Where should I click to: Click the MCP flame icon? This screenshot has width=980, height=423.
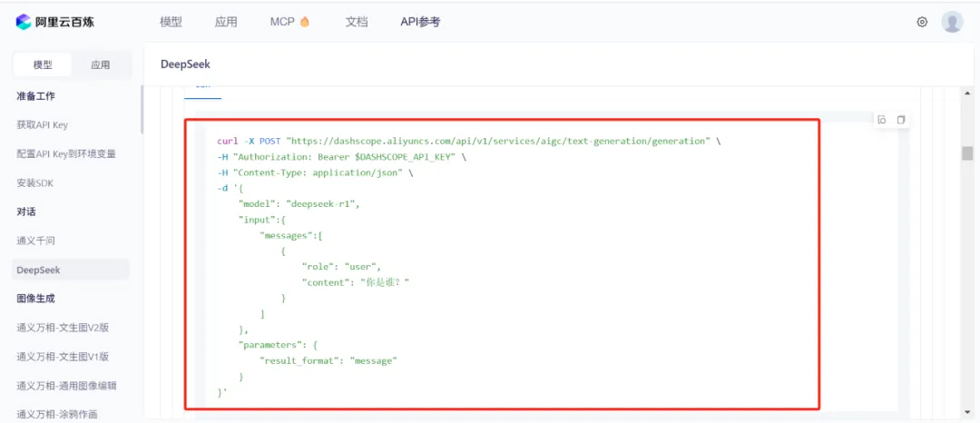(x=305, y=22)
